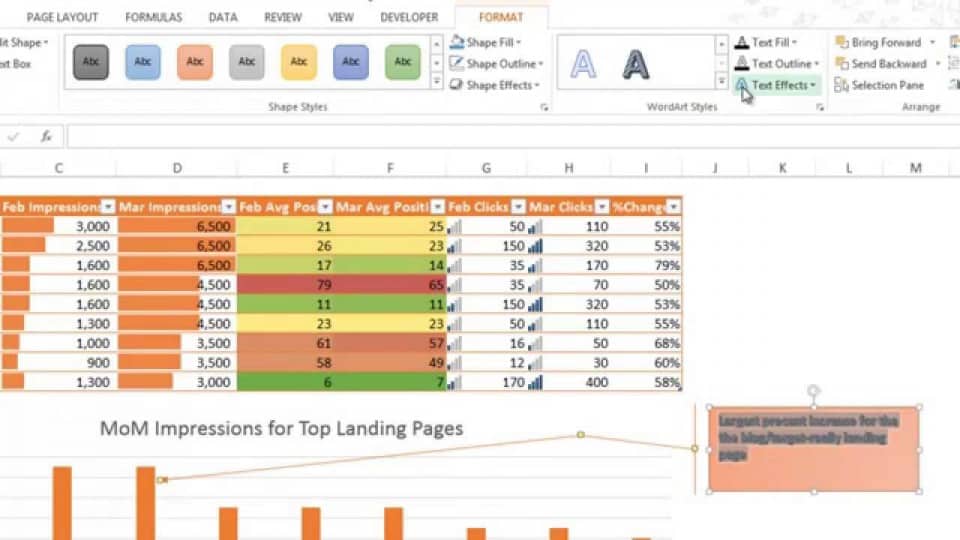Pick the outlined light blue WordArt style
This screenshot has height=540, width=960.
pyautogui.click(x=583, y=64)
